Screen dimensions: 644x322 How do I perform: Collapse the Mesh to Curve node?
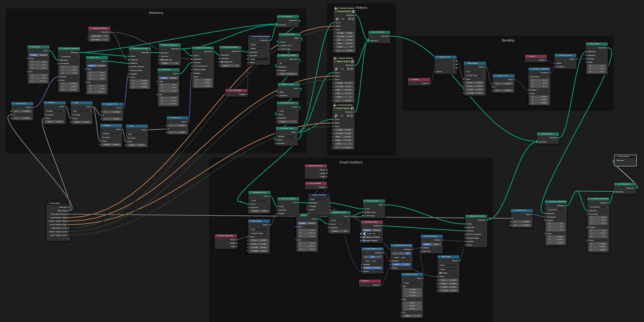point(280,84)
